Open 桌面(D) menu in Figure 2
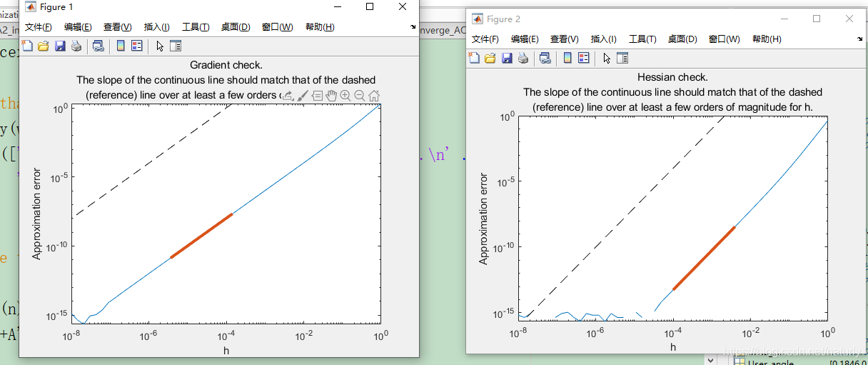 point(682,39)
